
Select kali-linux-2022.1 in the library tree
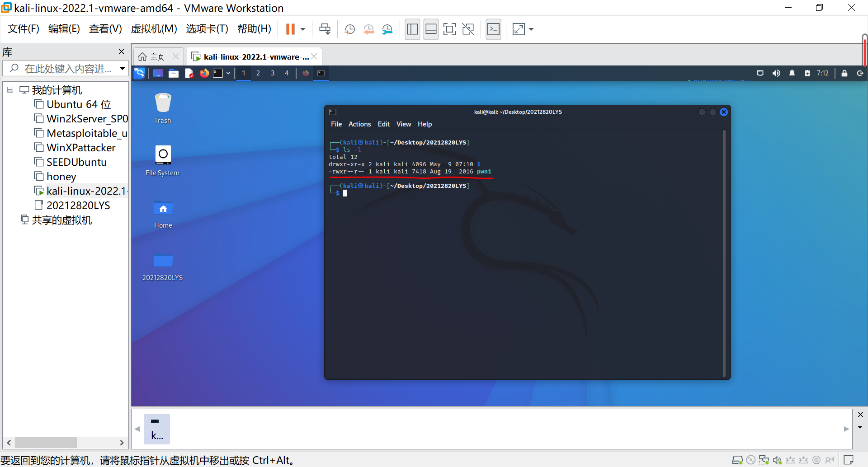[81, 191]
